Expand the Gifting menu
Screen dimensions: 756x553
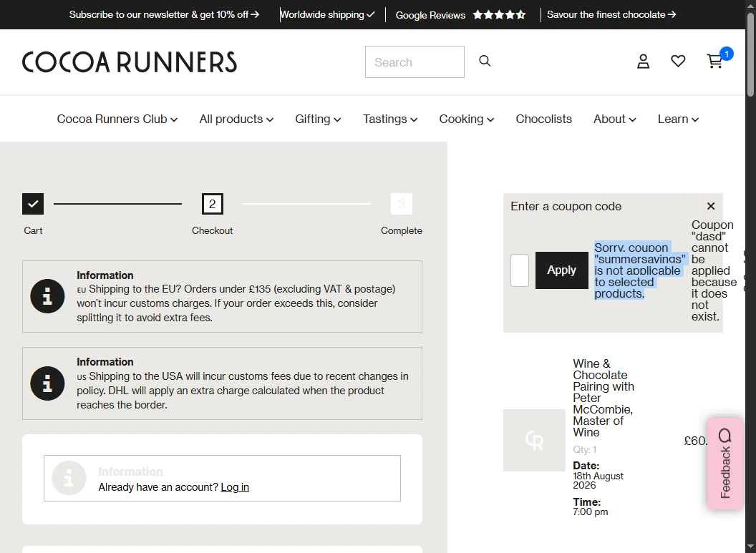pyautogui.click(x=318, y=119)
